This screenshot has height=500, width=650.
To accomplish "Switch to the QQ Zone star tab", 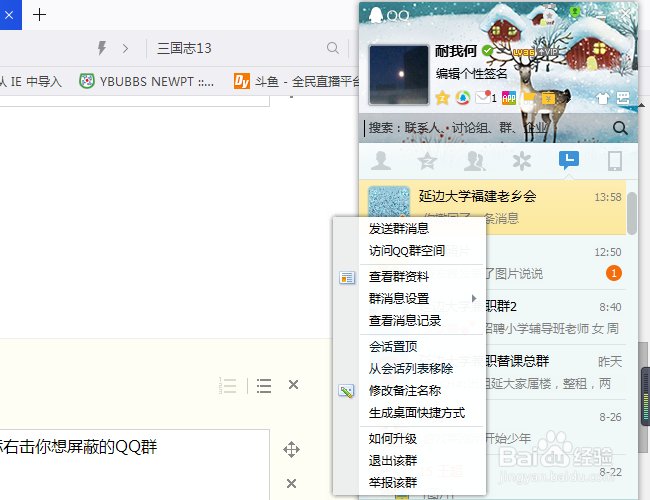I will pos(427,161).
